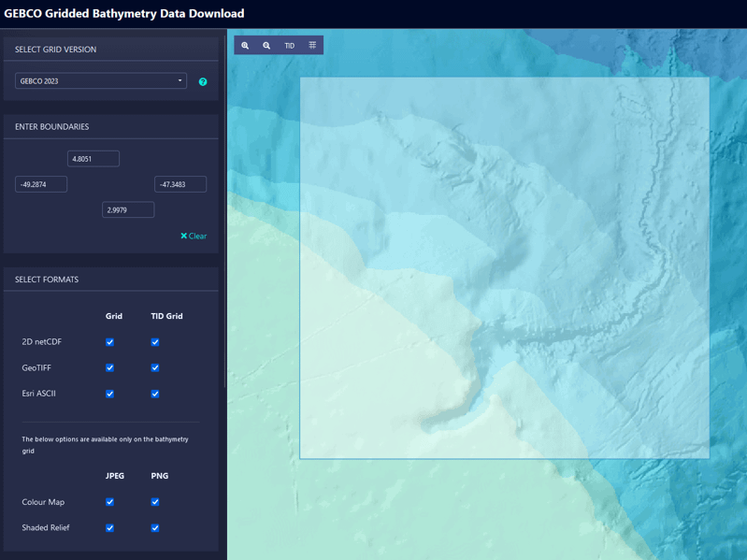This screenshot has height=560, width=747.
Task: Disable Esri ASCII TID Grid checkbox
Action: 155,394
